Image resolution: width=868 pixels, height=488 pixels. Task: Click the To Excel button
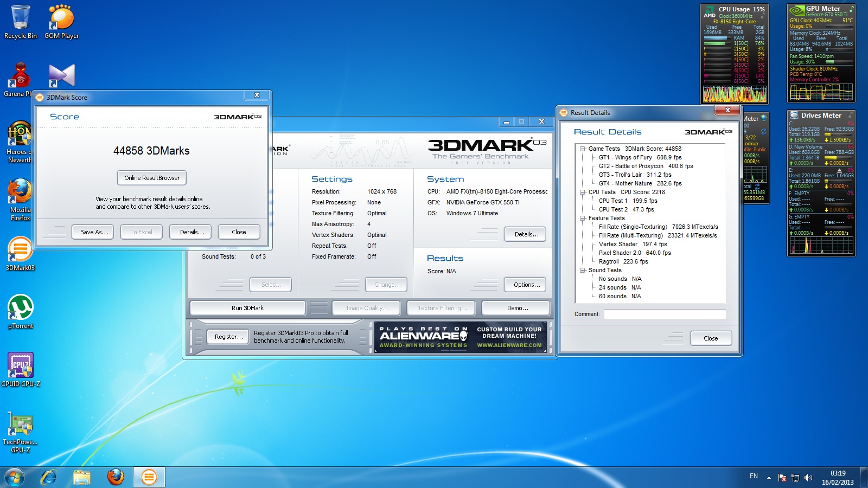141,232
